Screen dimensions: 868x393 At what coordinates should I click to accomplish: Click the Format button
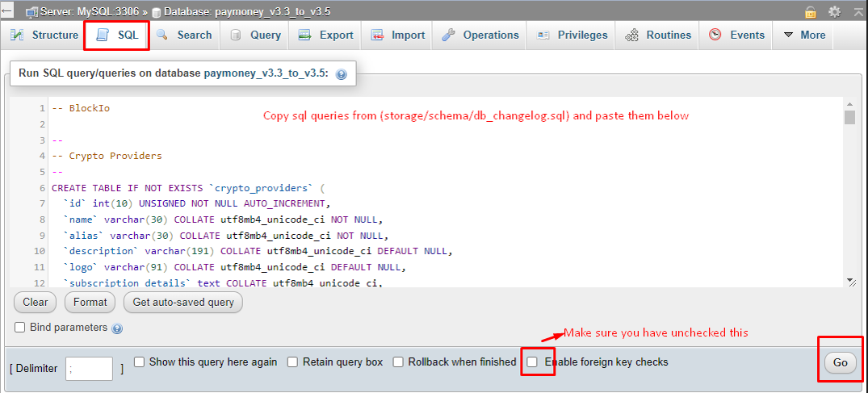click(x=90, y=303)
